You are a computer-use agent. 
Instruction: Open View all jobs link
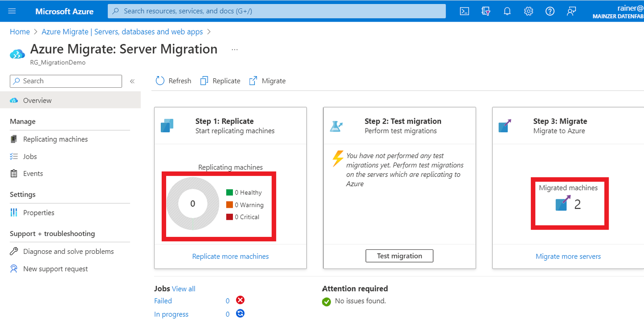click(x=184, y=289)
